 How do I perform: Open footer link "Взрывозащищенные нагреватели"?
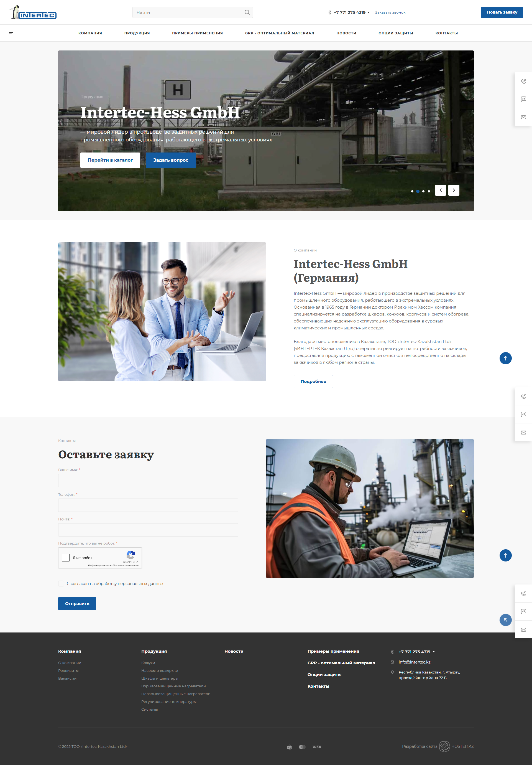click(173, 686)
